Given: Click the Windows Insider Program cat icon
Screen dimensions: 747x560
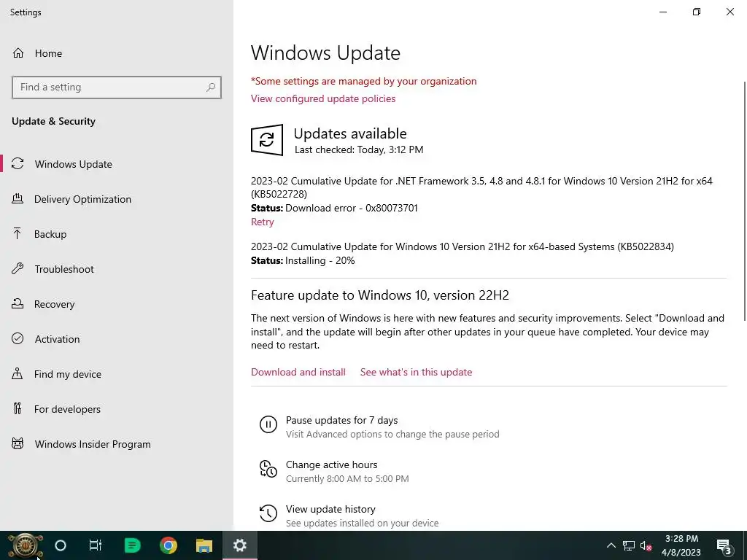Looking at the screenshot, I should pyautogui.click(x=18, y=444).
